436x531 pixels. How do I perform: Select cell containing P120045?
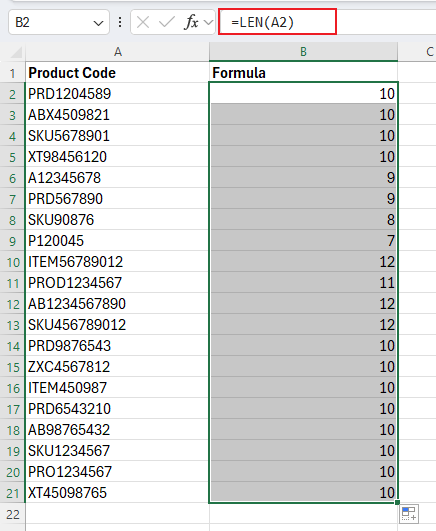pyautogui.click(x=117, y=241)
